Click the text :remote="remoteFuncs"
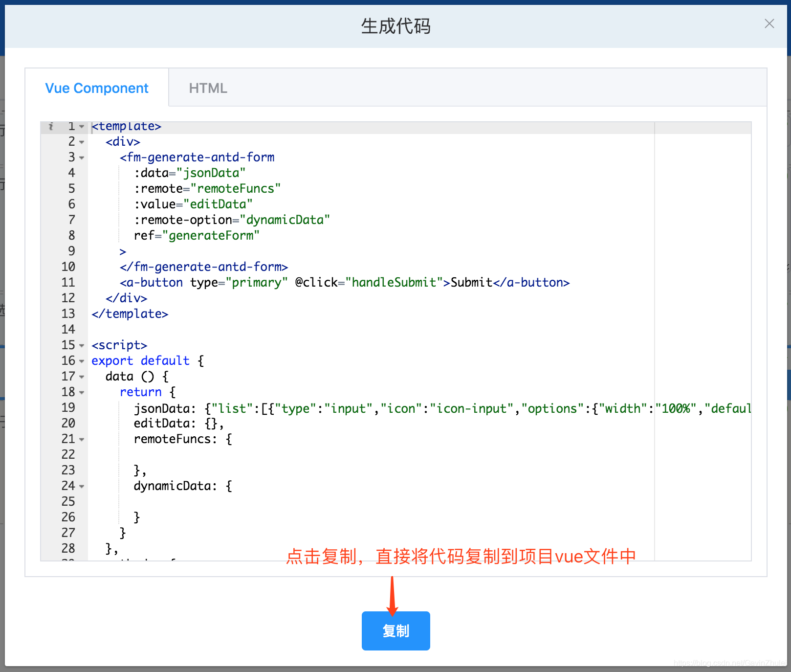The image size is (791, 672). 207,188
